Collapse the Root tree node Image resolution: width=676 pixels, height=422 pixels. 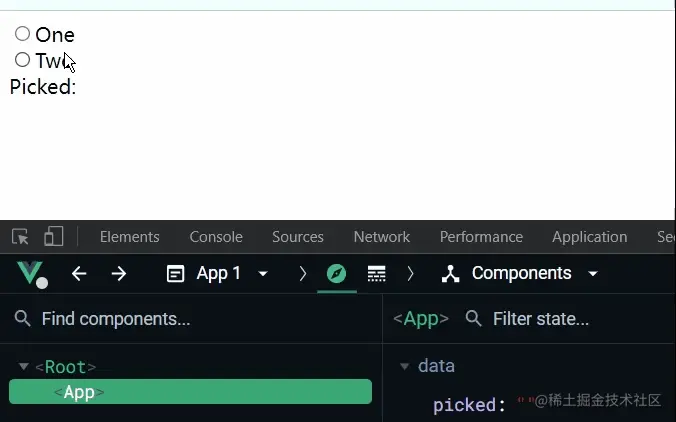(x=24, y=367)
